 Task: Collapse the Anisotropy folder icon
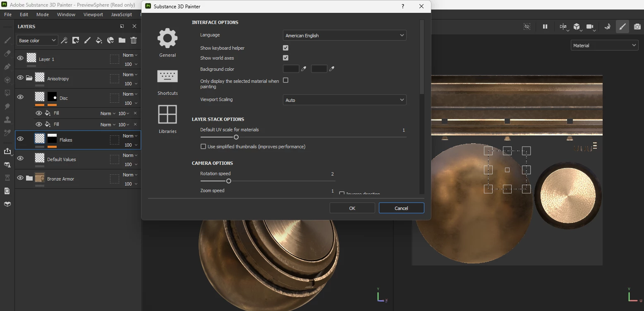coord(29,78)
